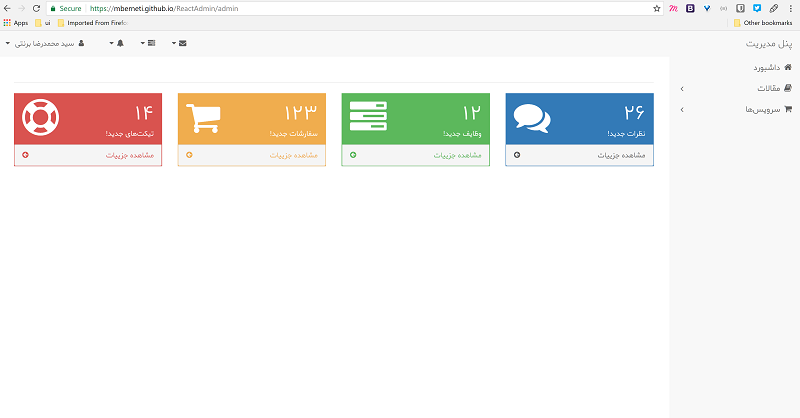Click the پنل مدیریت brand link
The image size is (800, 418).
(769, 44)
